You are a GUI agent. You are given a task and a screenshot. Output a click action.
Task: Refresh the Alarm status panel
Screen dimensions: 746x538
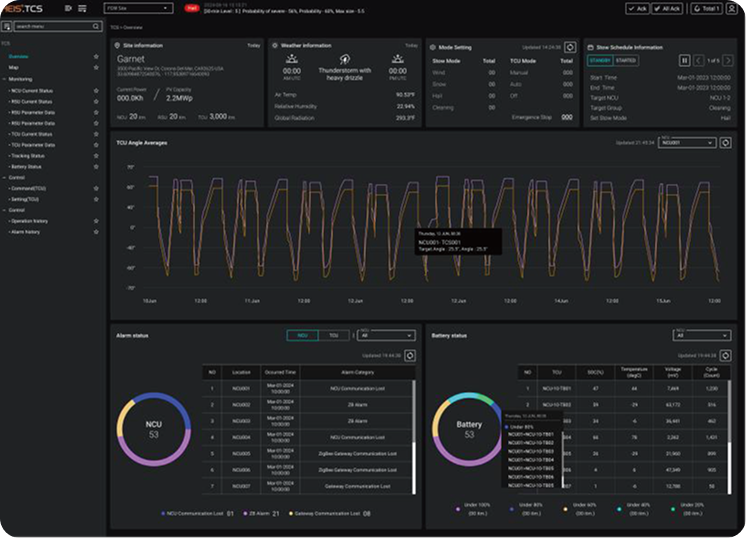(412, 355)
